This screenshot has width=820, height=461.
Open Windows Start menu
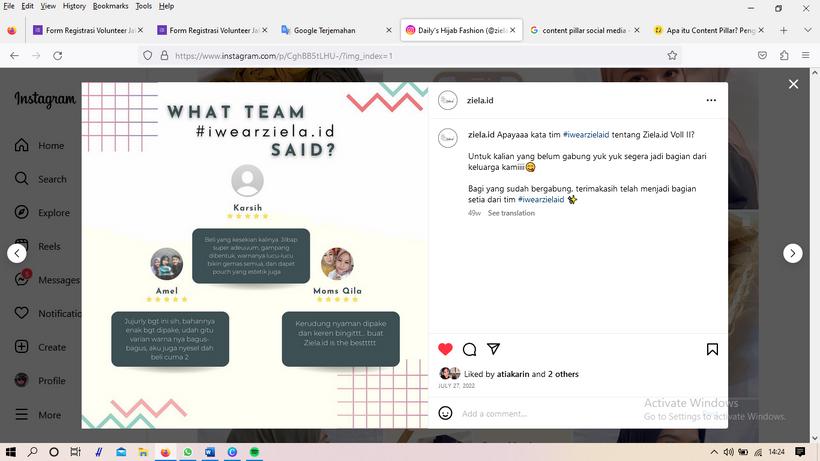[10, 452]
